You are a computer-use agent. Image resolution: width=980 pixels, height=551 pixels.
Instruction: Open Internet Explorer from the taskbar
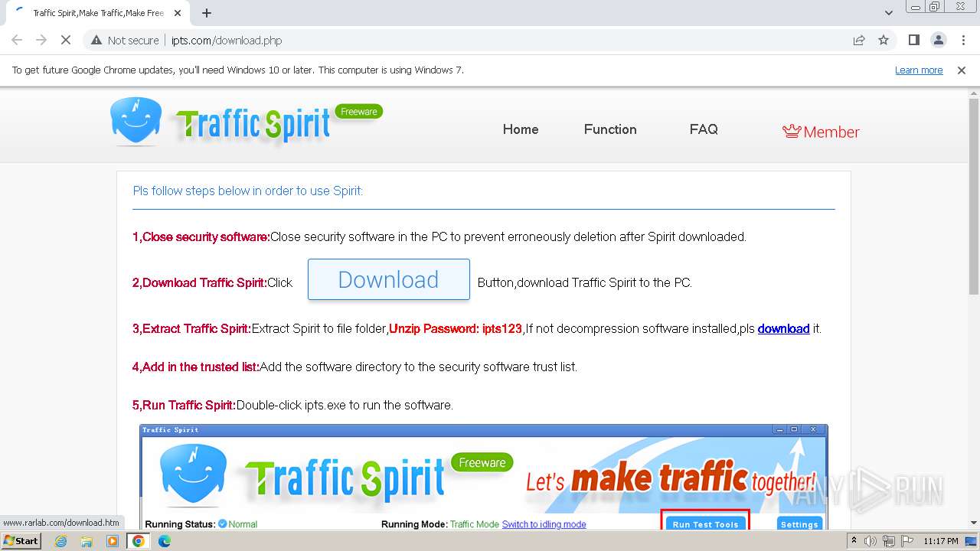[x=60, y=541]
